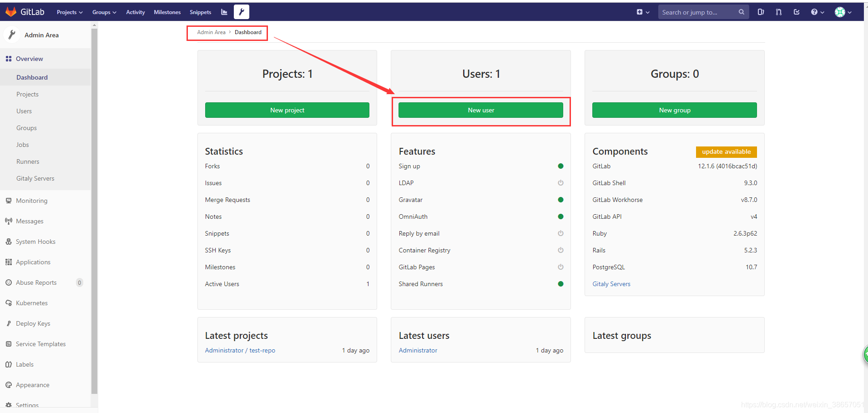
Task: Open Activity in the top navigation
Action: click(136, 12)
